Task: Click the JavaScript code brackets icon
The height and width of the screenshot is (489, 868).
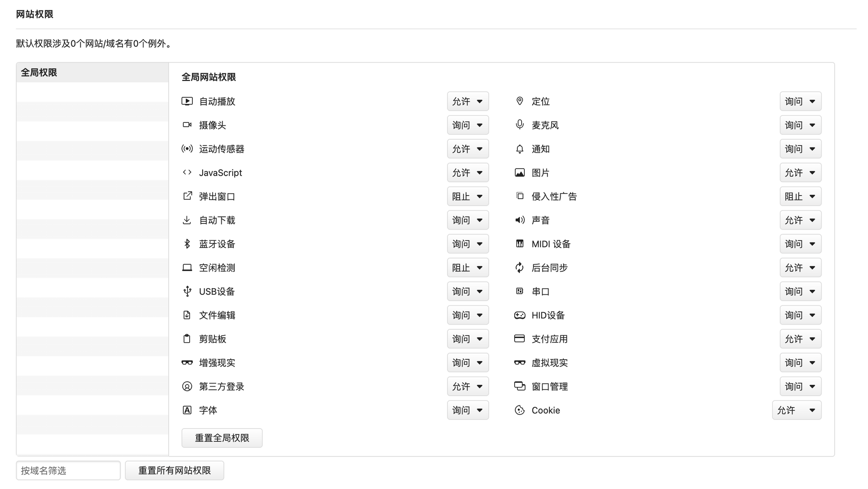Action: tap(187, 172)
